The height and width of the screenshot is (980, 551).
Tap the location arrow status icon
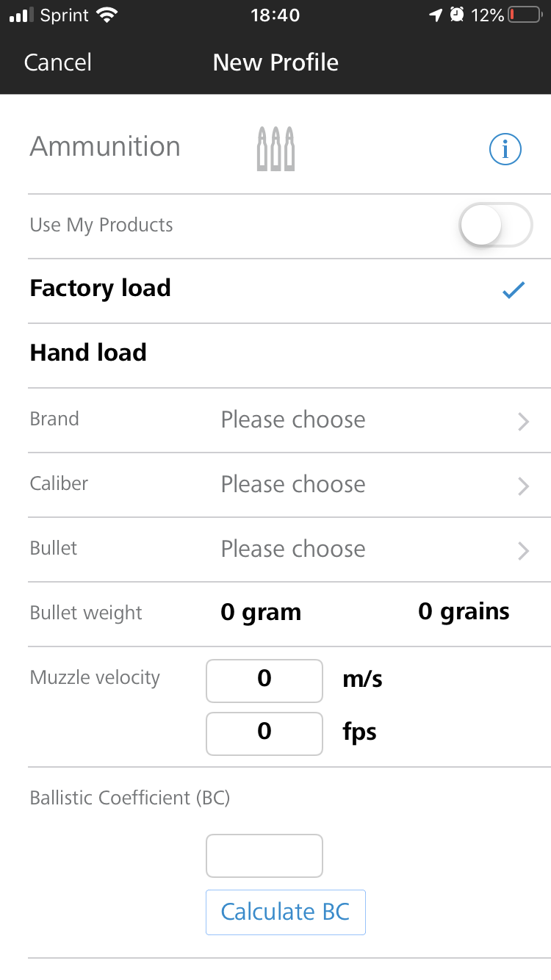tap(436, 15)
